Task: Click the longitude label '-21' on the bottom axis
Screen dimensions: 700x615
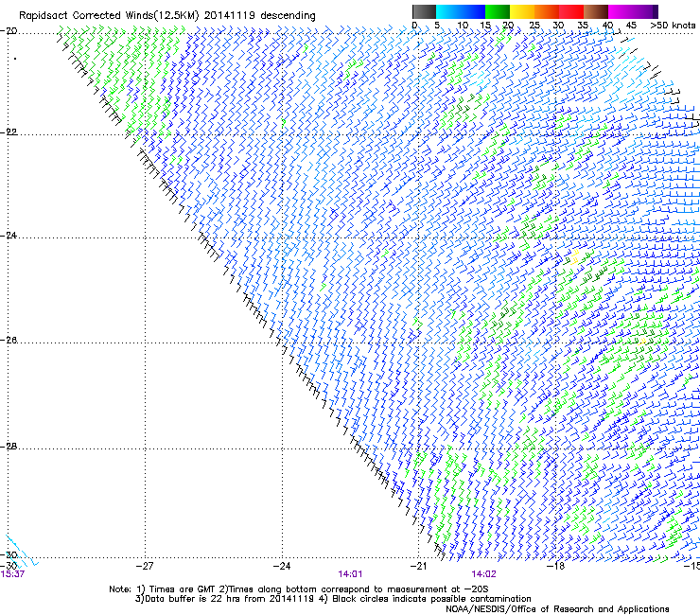Action: coord(418,566)
